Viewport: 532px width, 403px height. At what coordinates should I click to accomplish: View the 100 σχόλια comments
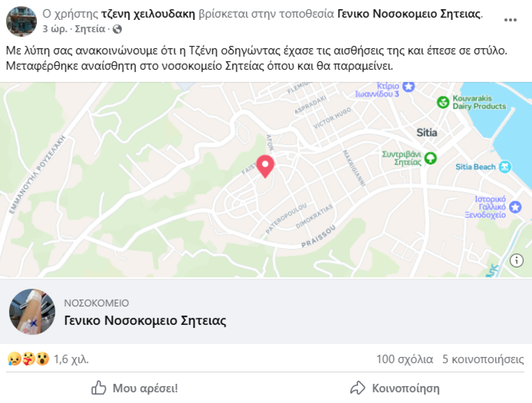pyautogui.click(x=404, y=359)
